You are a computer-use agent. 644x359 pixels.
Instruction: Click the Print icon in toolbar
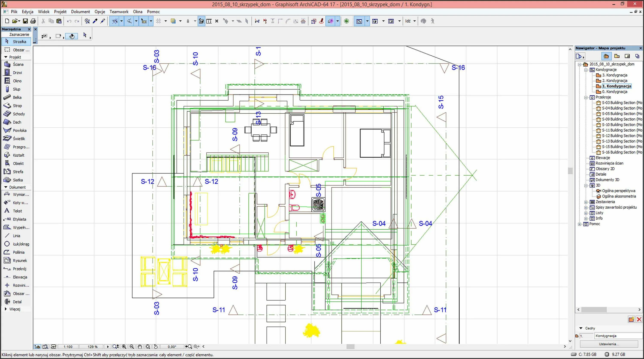click(33, 21)
